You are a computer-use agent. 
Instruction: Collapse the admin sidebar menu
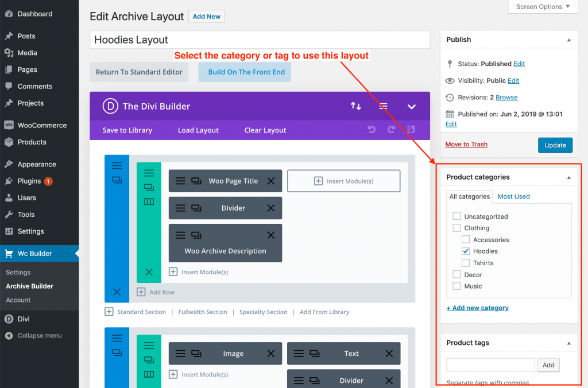[x=40, y=336]
